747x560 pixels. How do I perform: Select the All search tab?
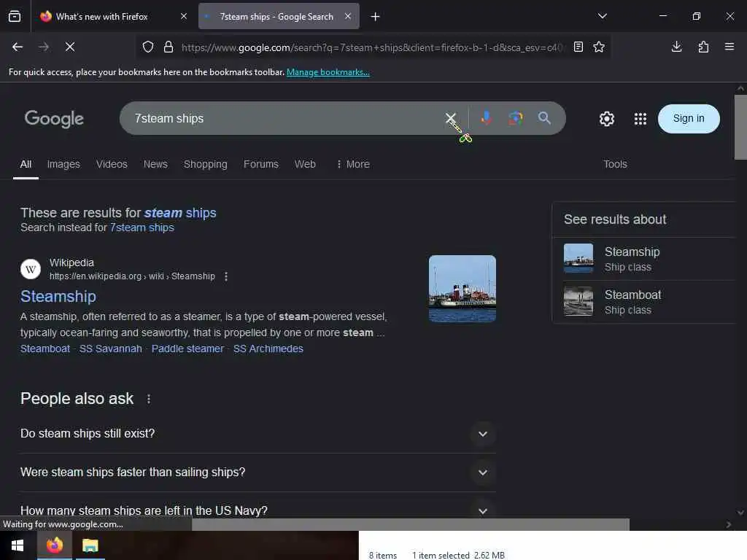(26, 164)
